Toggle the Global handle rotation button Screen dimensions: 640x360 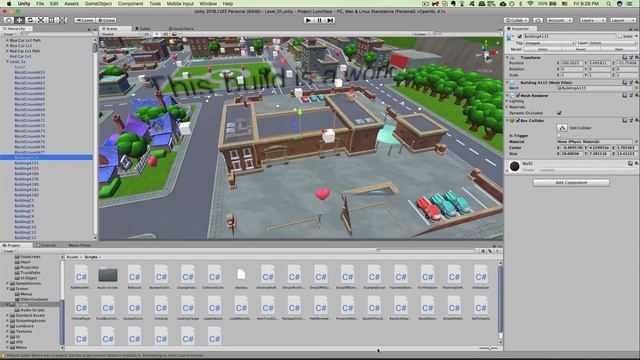tap(107, 20)
